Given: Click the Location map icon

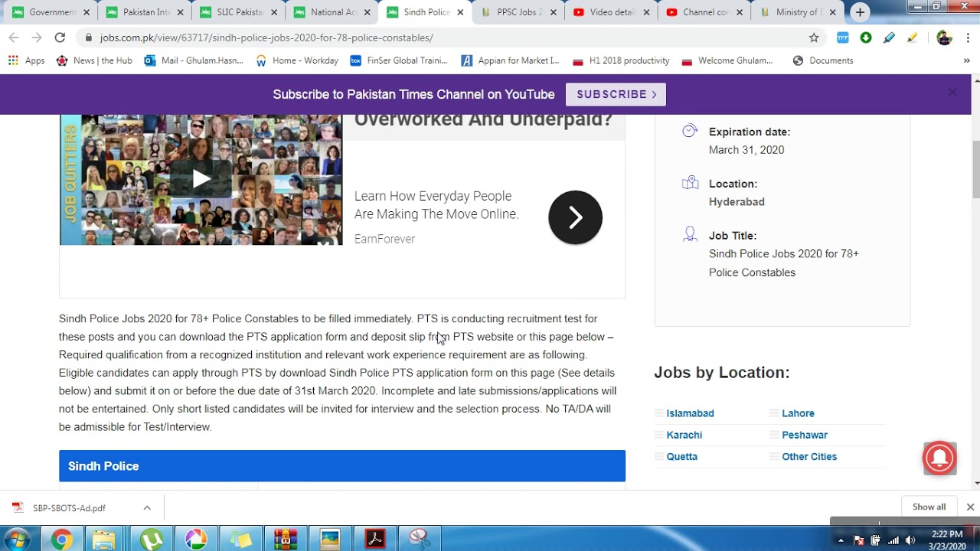Looking at the screenshot, I should tap(690, 183).
